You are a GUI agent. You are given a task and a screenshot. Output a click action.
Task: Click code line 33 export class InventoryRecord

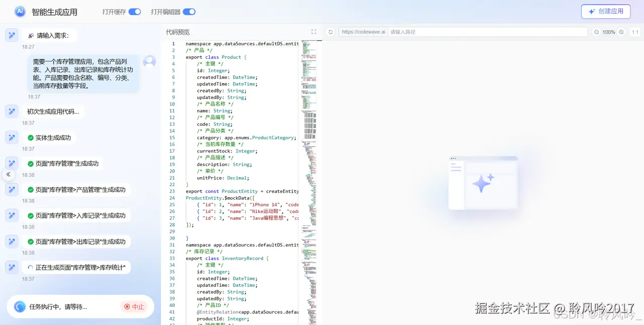[x=227, y=258]
